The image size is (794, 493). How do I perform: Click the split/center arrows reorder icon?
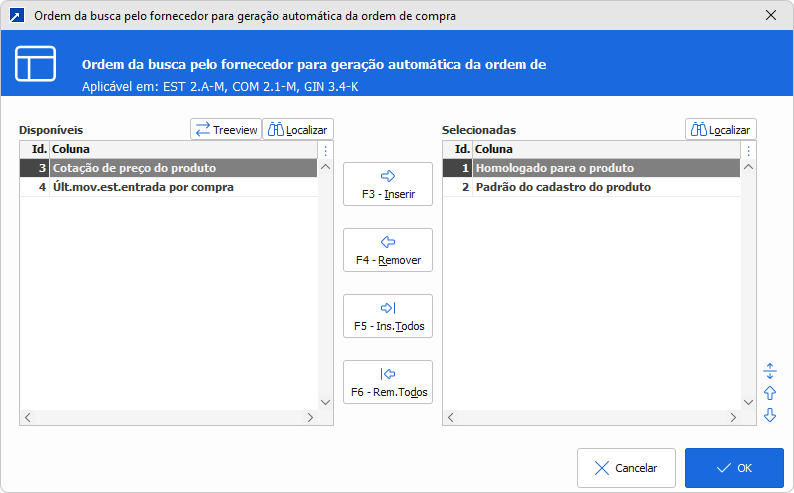point(770,371)
